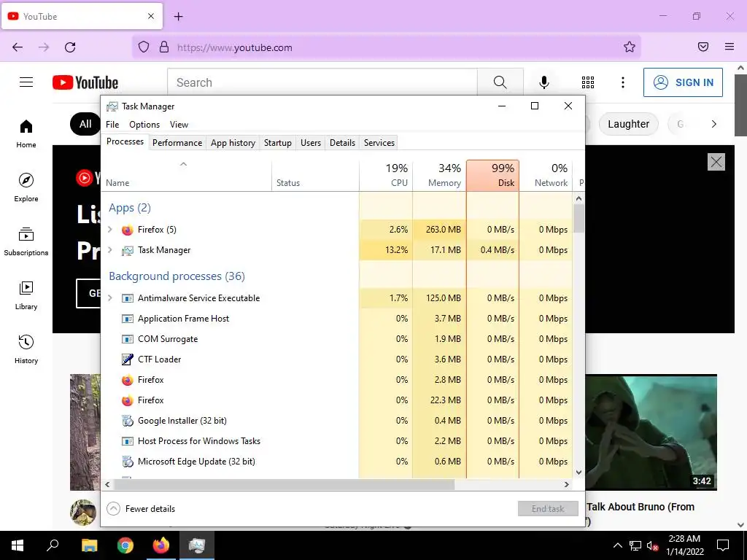Open Firefox application menu

click(729, 47)
